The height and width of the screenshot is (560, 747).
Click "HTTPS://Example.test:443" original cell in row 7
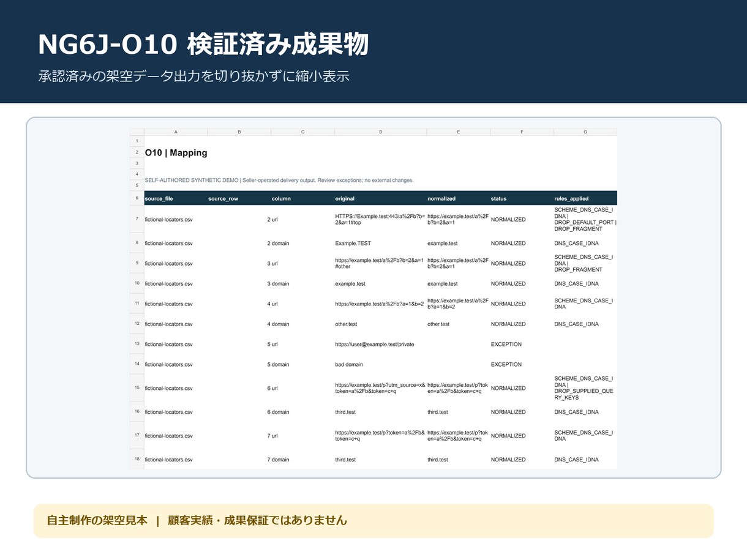coord(380,219)
